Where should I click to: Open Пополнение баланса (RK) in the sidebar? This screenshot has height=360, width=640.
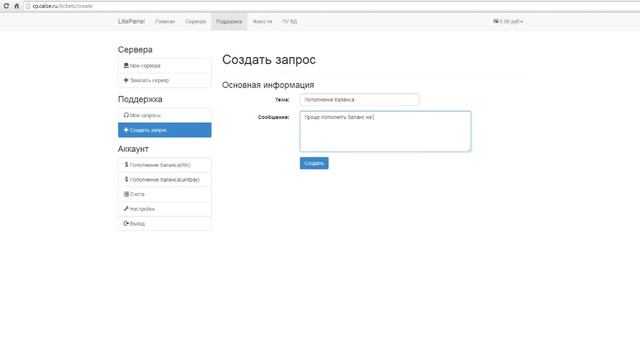[x=164, y=165]
